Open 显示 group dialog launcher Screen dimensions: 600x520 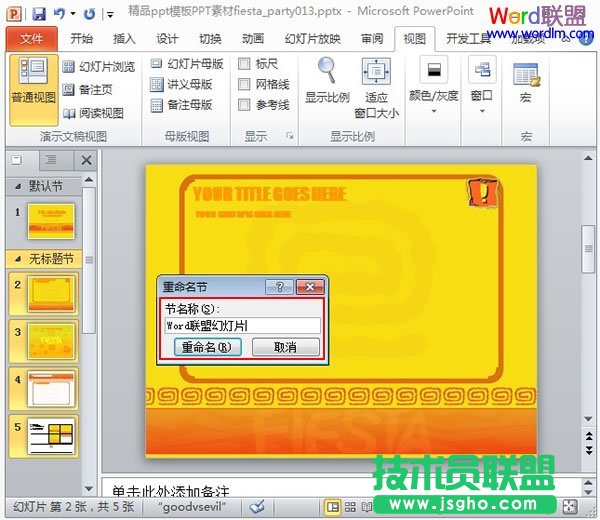[290, 136]
